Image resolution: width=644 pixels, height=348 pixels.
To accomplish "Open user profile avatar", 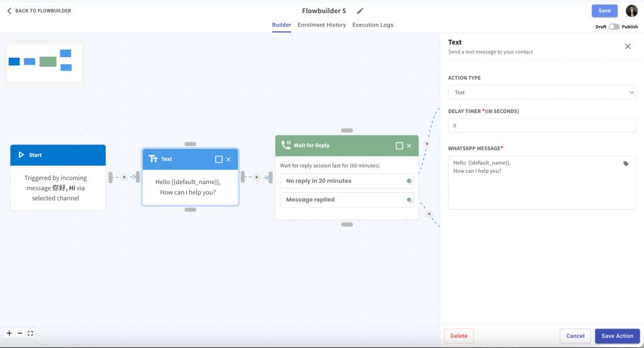I will click(631, 11).
